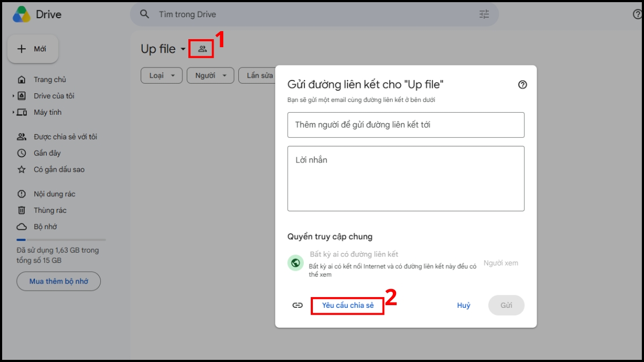Click Mua thêm bộ nhớ button
644x362 pixels.
[58, 281]
